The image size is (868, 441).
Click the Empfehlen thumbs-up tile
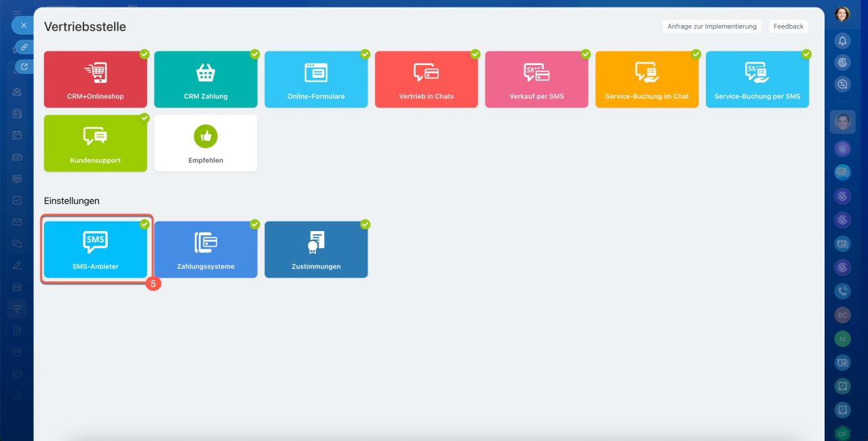pos(205,143)
